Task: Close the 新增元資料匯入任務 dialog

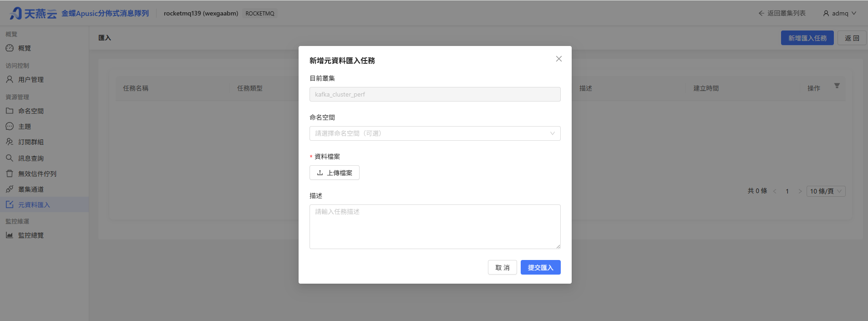Action: pos(559,59)
